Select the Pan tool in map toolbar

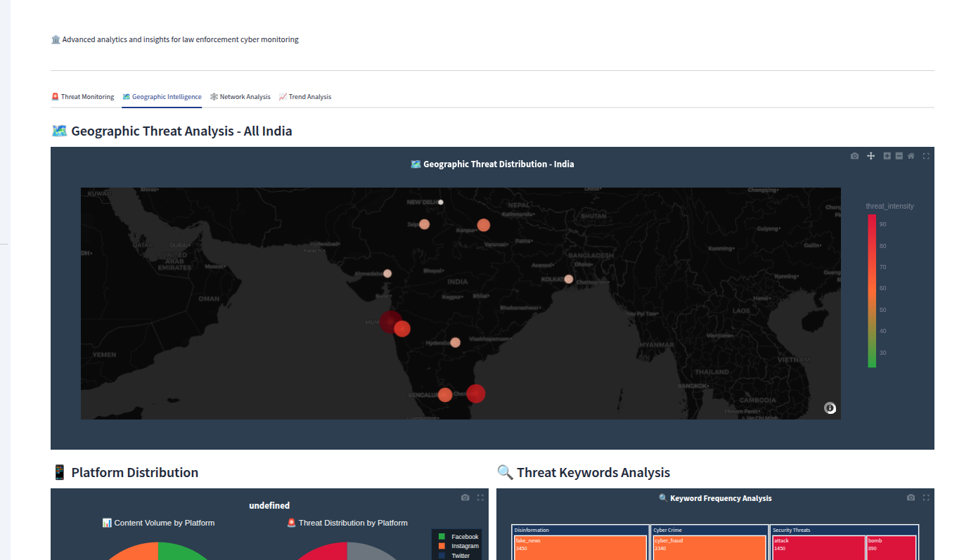(x=870, y=156)
